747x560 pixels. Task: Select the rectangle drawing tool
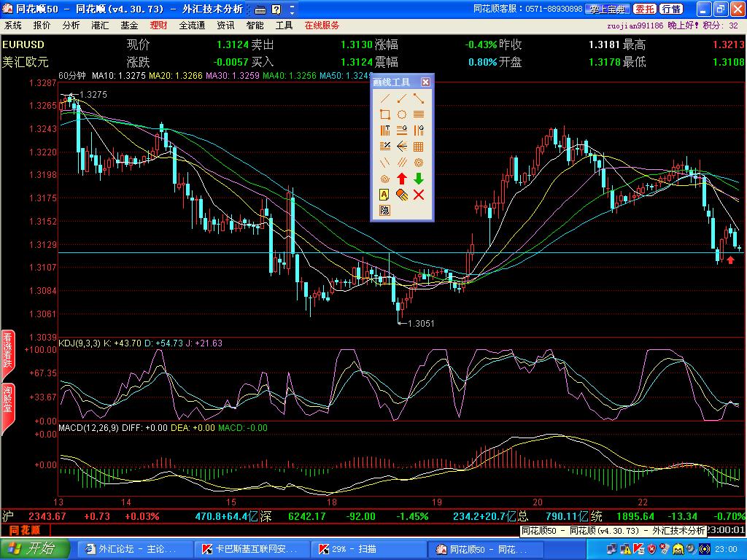click(x=385, y=114)
